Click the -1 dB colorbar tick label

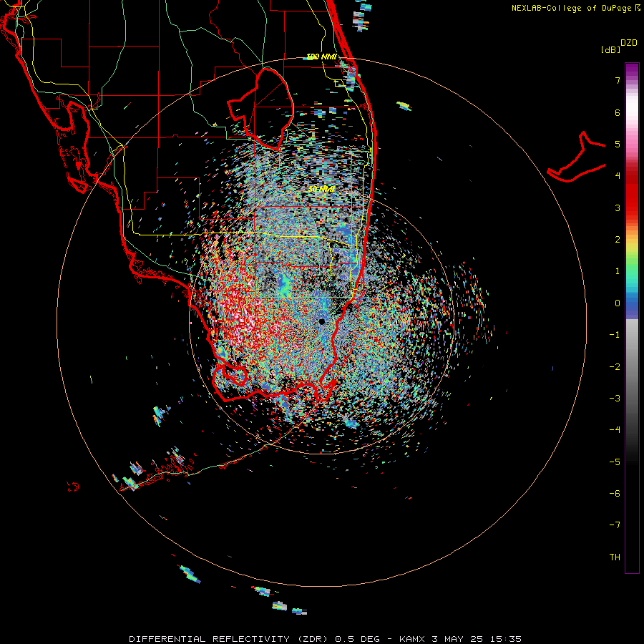click(615, 335)
